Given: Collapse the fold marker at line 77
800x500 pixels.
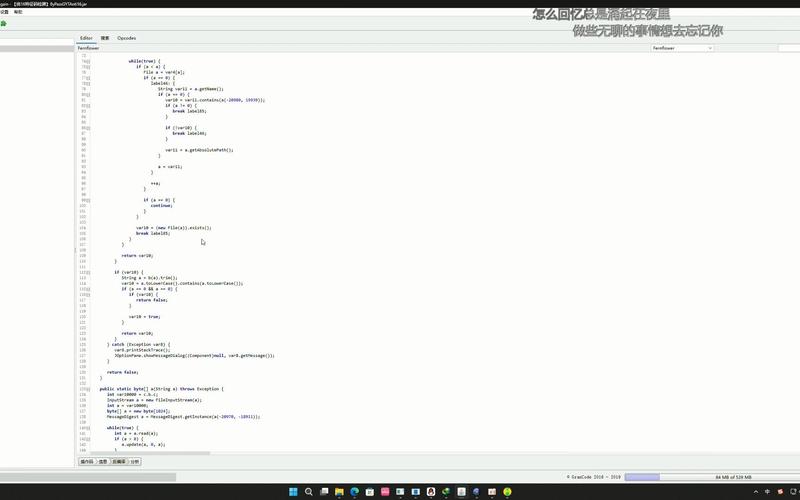Looking at the screenshot, I should (x=88, y=77).
